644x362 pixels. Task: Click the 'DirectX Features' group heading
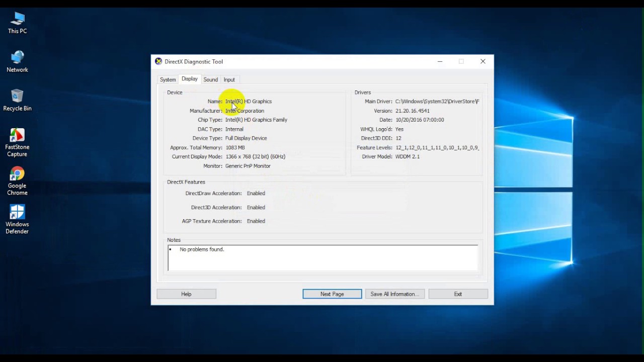coord(186,182)
